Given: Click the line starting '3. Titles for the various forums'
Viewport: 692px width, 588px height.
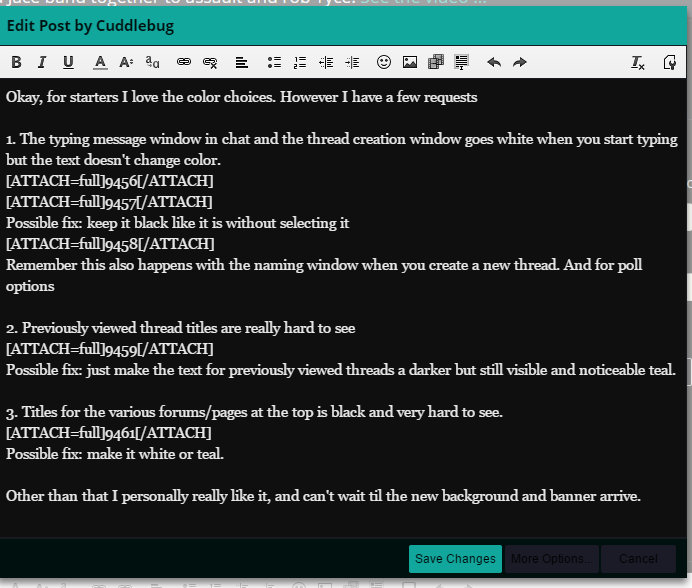Looking at the screenshot, I should [x=254, y=412].
